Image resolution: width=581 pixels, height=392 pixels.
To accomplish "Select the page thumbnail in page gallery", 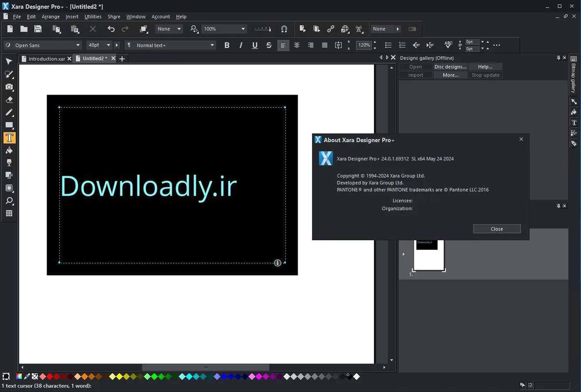I will 429,255.
